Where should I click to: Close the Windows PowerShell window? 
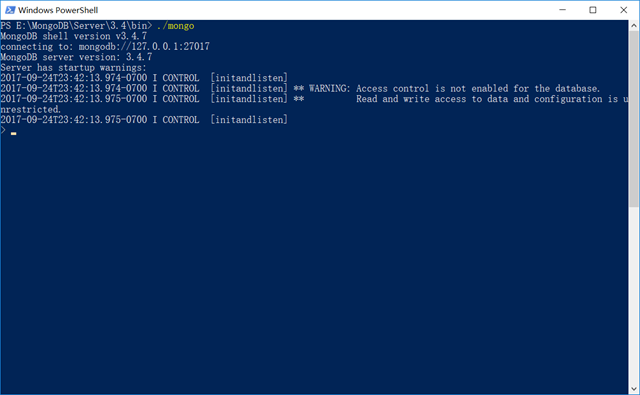(623, 10)
